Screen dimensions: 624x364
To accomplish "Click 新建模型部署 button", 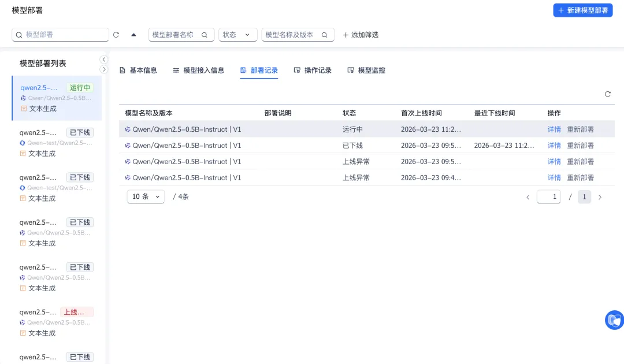I will pyautogui.click(x=583, y=10).
